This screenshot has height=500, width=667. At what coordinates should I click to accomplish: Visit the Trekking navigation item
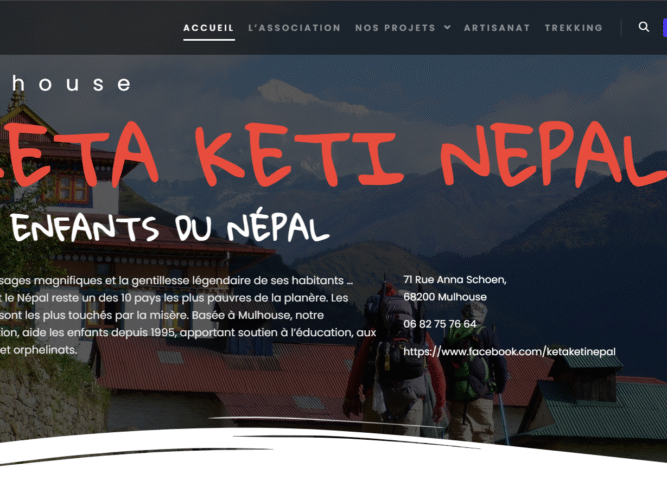pos(573,28)
